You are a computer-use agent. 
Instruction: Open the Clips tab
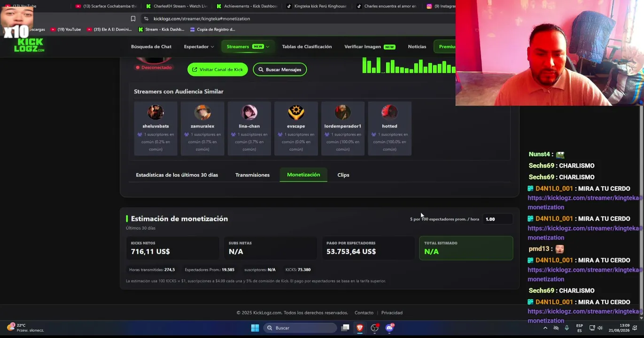click(343, 175)
